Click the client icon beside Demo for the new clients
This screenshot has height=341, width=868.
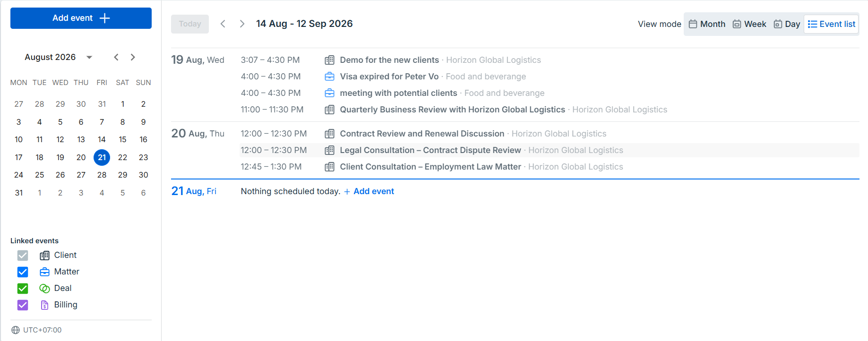[x=329, y=60]
